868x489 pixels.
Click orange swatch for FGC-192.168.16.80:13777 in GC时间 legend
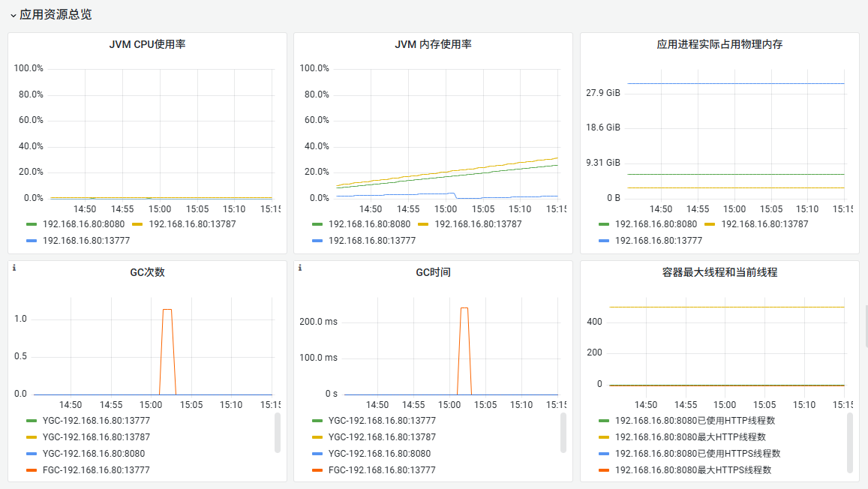pyautogui.click(x=317, y=470)
